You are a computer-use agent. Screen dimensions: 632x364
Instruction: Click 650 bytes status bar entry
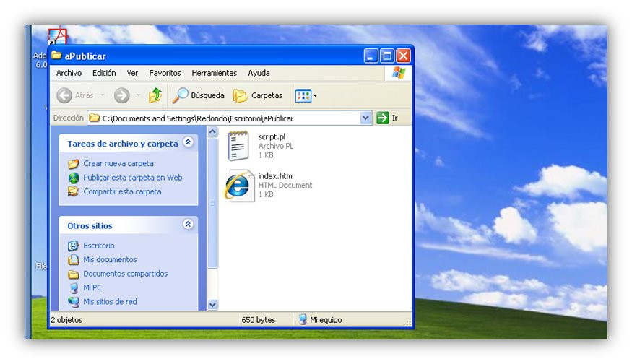pos(259,320)
